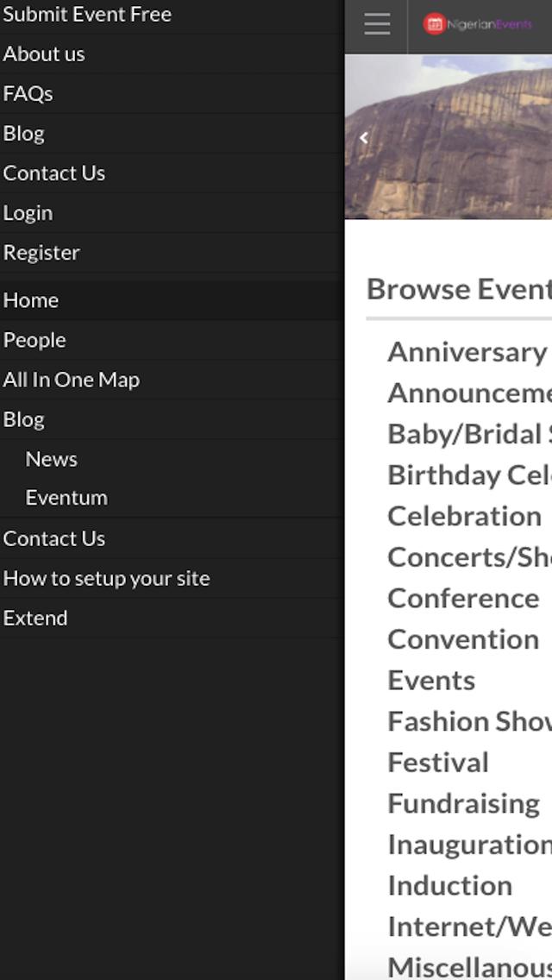Open the hamburger navigation menu
The width and height of the screenshot is (552, 980).
pyautogui.click(x=376, y=24)
